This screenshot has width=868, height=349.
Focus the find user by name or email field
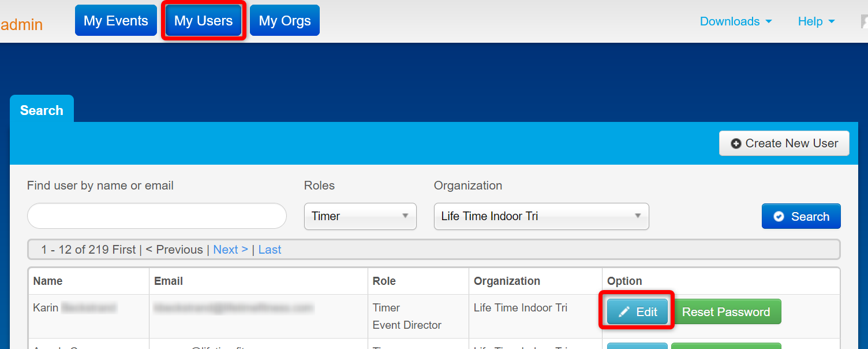(x=156, y=216)
